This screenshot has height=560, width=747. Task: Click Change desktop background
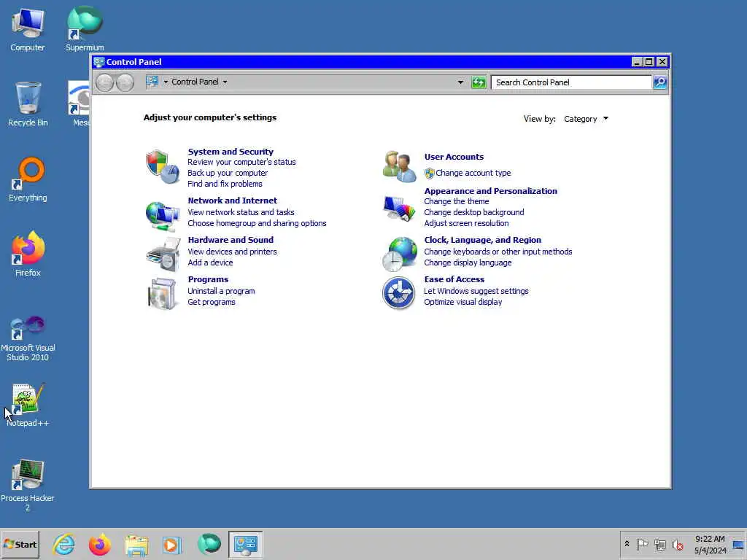click(474, 212)
